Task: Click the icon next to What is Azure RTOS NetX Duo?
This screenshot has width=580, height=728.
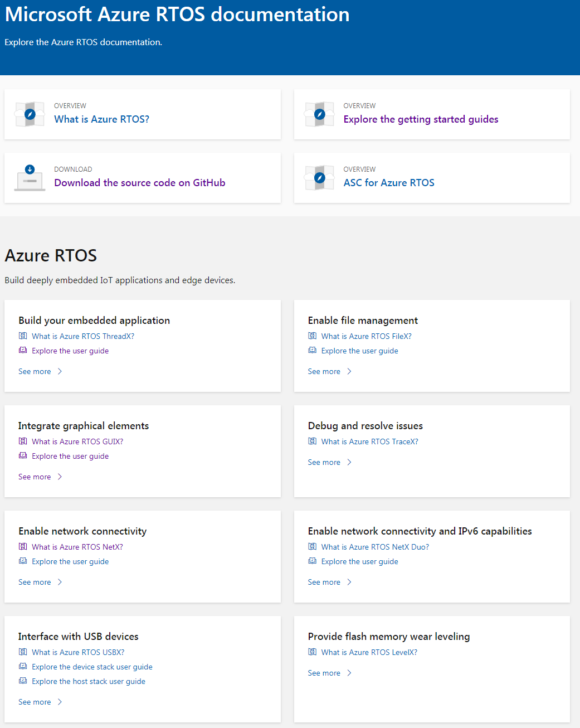Action: pyautogui.click(x=313, y=547)
